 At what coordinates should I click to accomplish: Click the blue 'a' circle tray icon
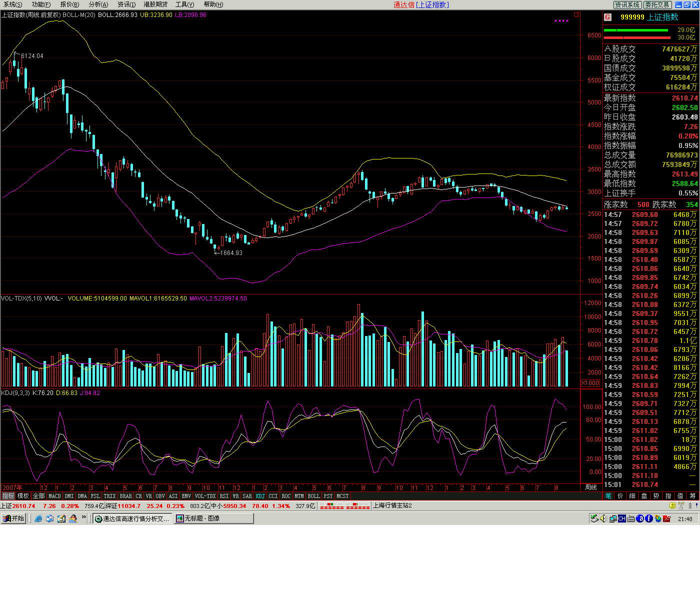pos(640,518)
